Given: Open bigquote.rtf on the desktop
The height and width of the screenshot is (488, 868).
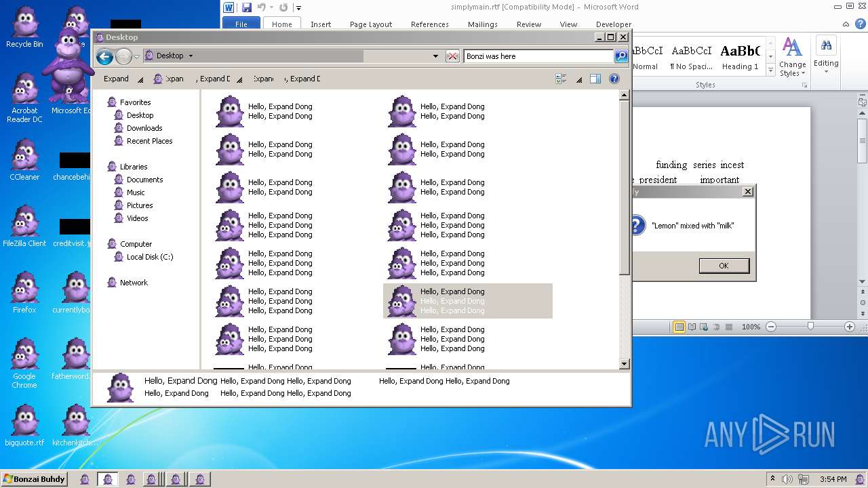Looking at the screenshot, I should [24, 426].
